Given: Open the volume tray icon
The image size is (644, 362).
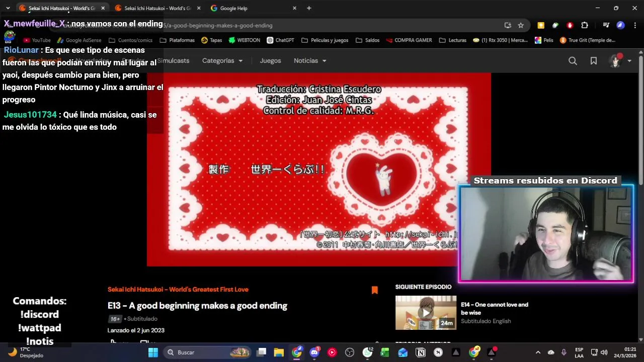Looking at the screenshot, I should [604, 352].
